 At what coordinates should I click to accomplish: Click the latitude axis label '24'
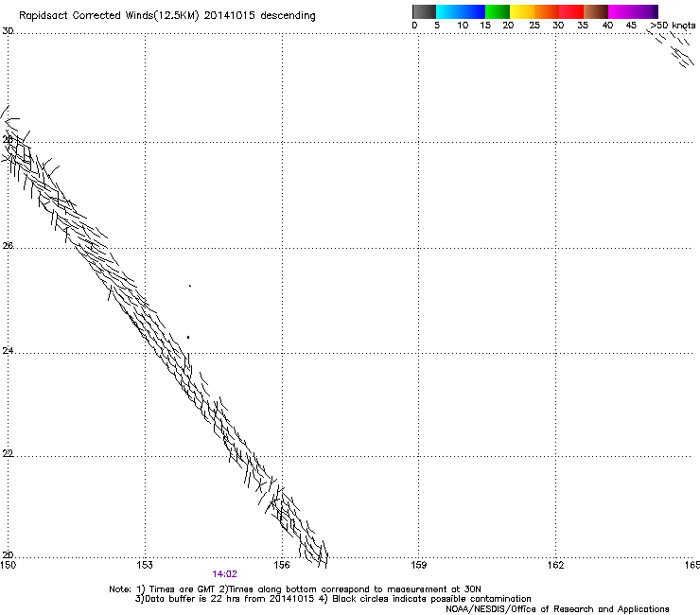click(x=8, y=351)
